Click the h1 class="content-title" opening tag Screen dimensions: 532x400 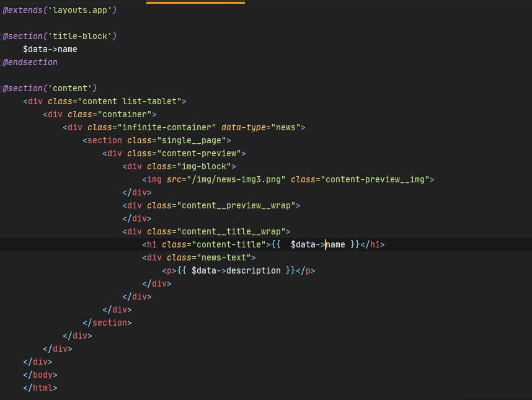[x=206, y=244]
